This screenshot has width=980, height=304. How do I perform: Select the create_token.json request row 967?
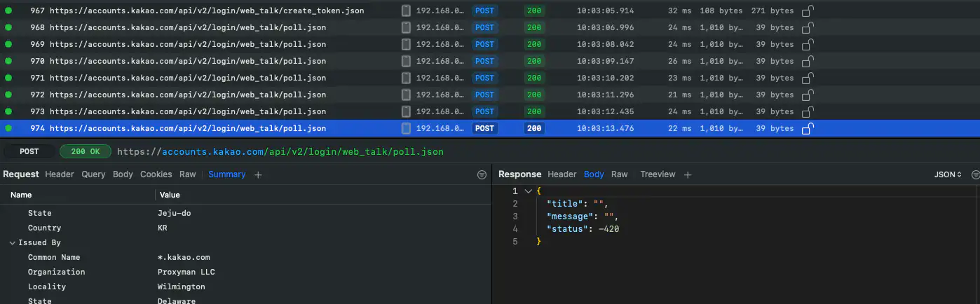[490, 11]
